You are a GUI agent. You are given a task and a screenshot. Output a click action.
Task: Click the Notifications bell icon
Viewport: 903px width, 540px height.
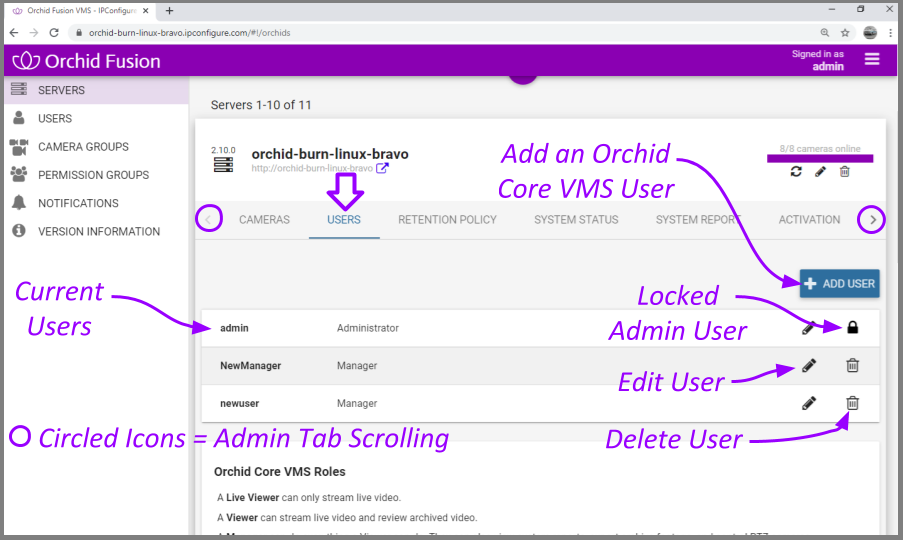pyautogui.click(x=19, y=202)
